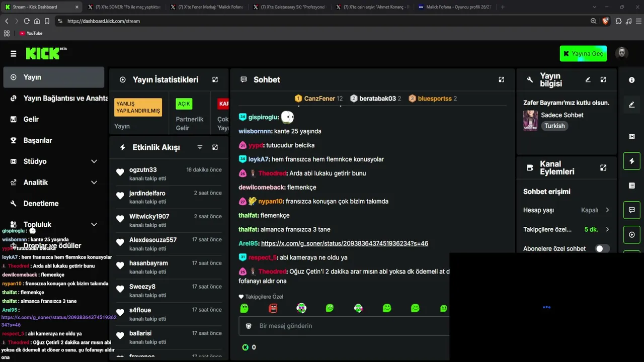Click username wiisbornnn in the chat

click(255, 131)
